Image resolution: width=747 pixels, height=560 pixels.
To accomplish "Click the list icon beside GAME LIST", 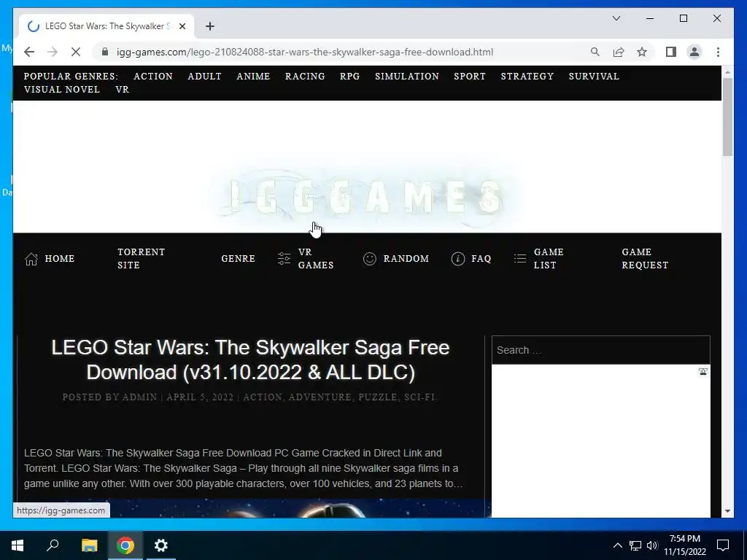I will [x=520, y=259].
